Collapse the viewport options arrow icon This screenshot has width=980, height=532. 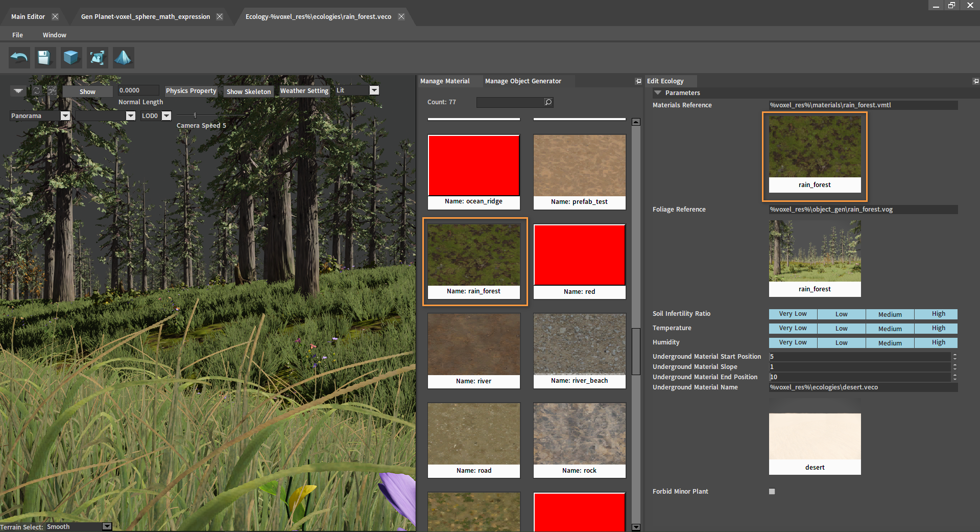pos(18,90)
